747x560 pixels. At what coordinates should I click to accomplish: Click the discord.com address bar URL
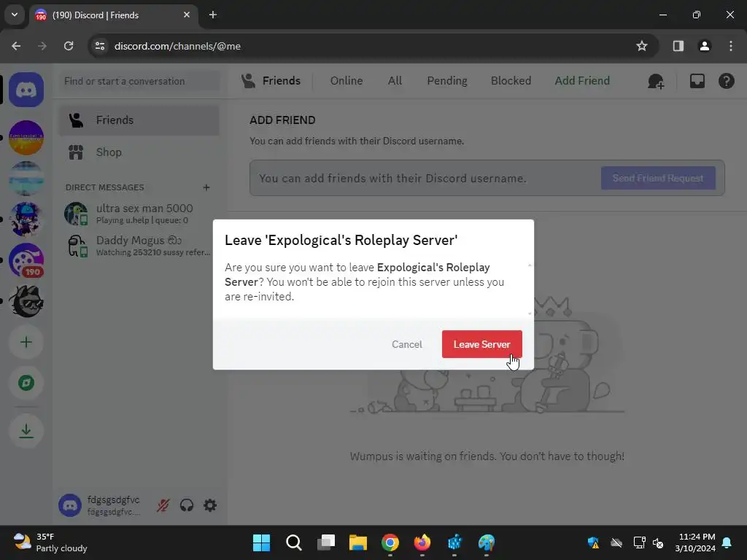(177, 46)
